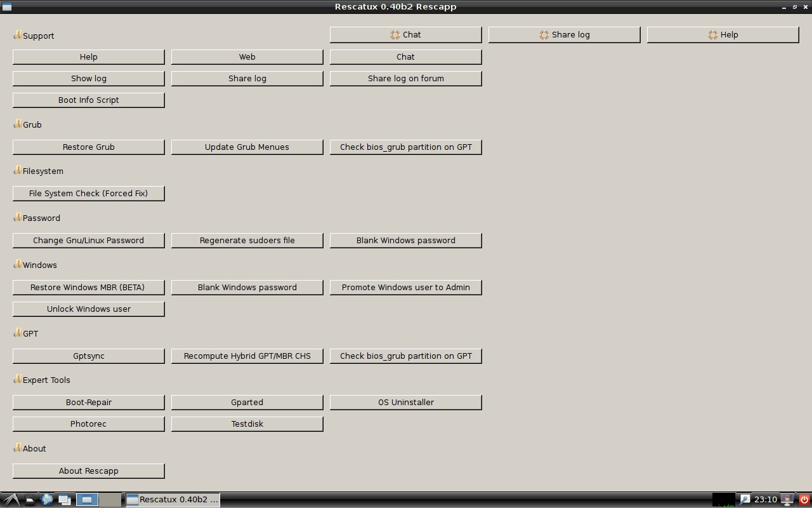Screen dimensions: 812x508
Task: Run the Boot Info Script
Action: [x=88, y=100]
